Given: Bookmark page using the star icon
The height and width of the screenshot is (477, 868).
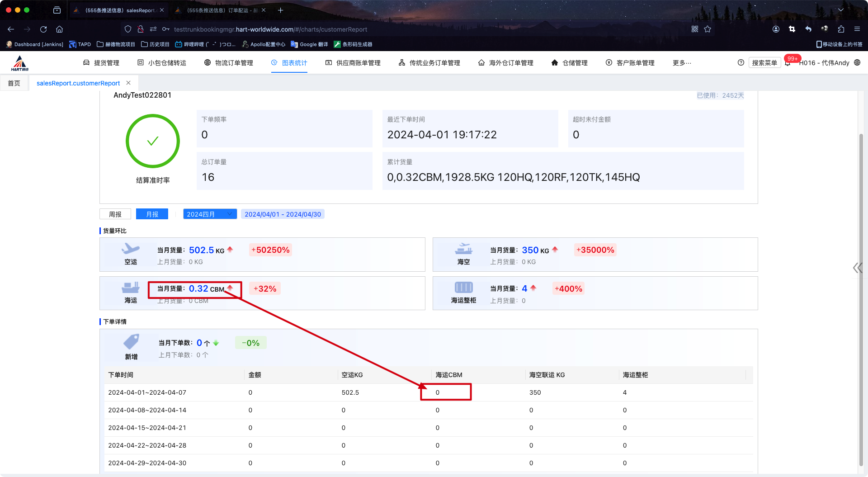Looking at the screenshot, I should (708, 29).
